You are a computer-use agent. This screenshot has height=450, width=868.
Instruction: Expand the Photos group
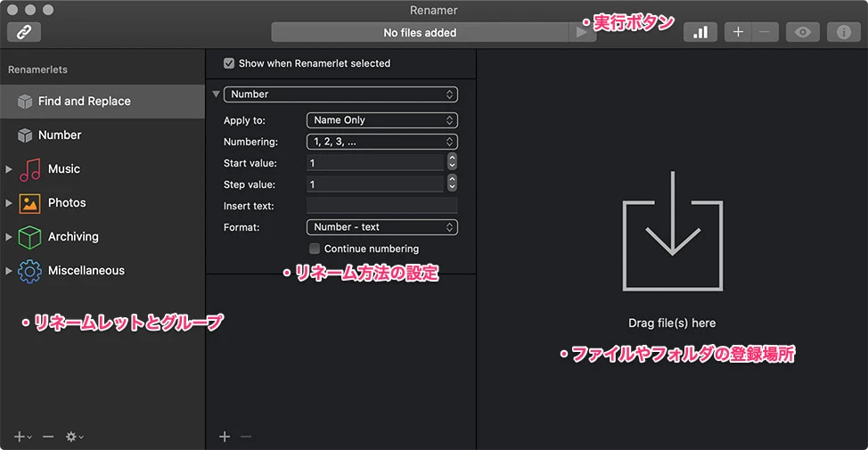pos(10,203)
